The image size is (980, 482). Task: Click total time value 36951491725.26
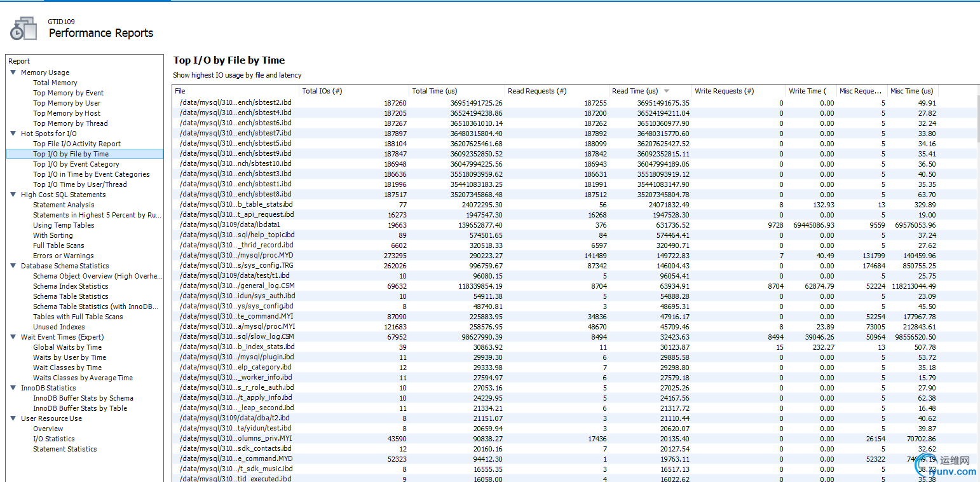tap(477, 103)
